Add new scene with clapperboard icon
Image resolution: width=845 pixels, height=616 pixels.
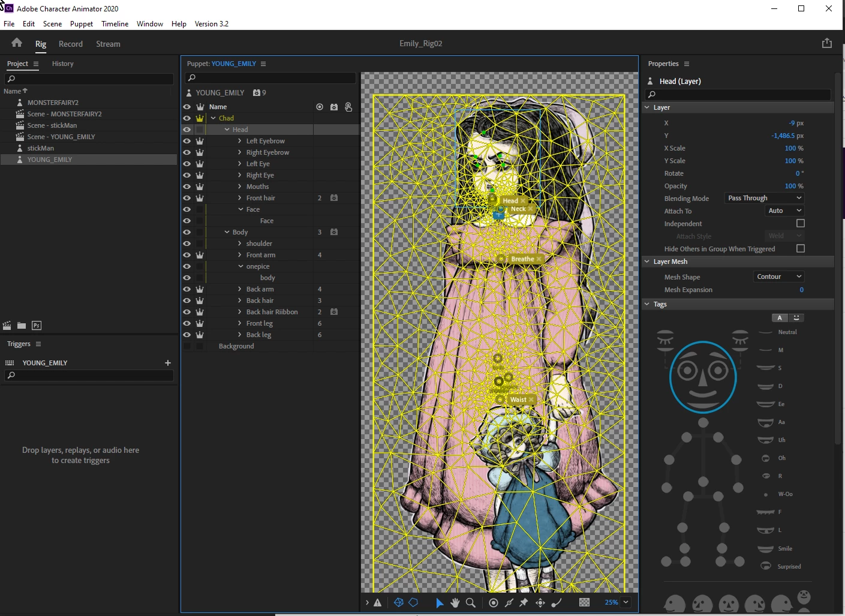(x=7, y=325)
